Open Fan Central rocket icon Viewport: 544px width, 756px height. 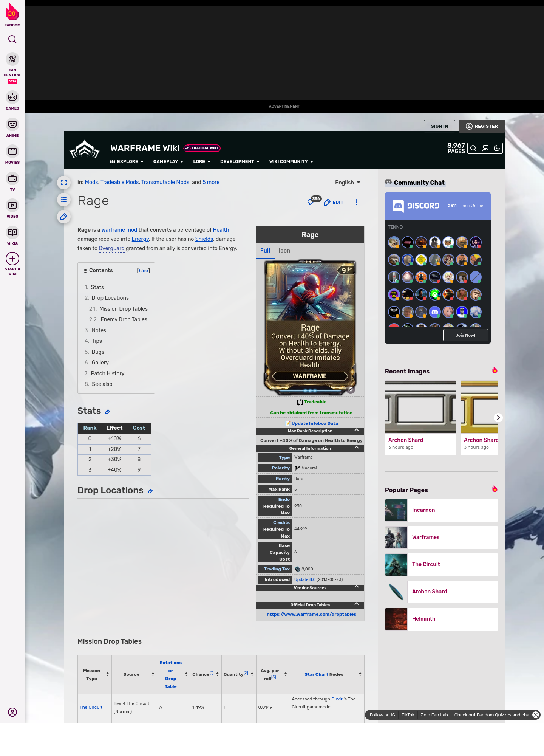coord(12,59)
